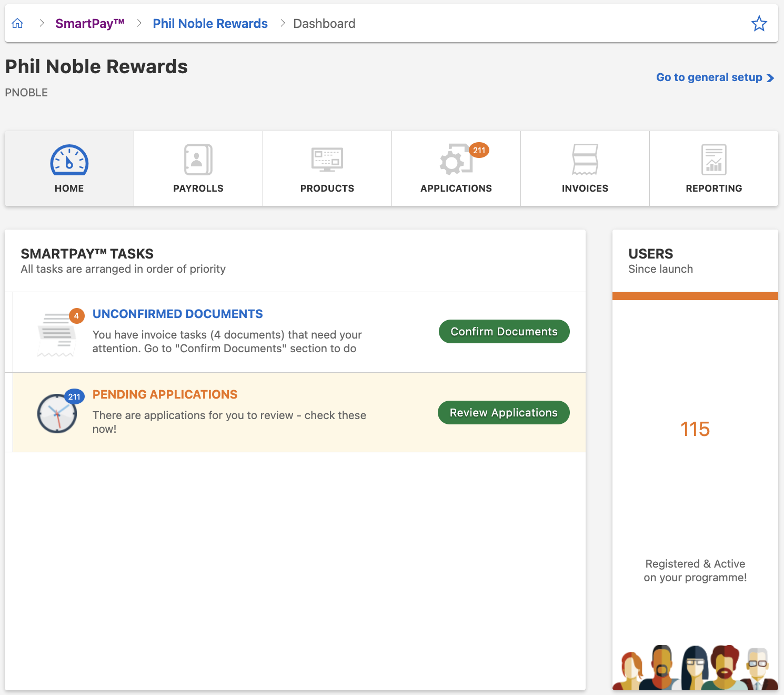This screenshot has height=695, width=784.
Task: Click the pending applications clock icon
Action: (x=57, y=413)
